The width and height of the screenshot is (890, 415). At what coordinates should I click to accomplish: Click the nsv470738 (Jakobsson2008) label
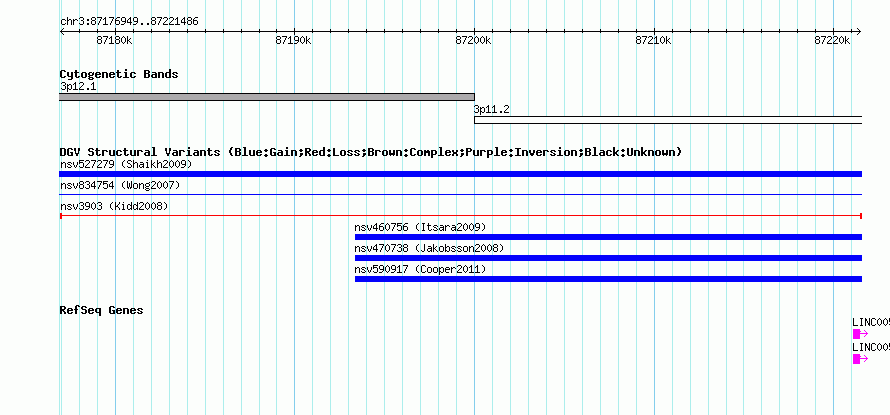[429, 249]
